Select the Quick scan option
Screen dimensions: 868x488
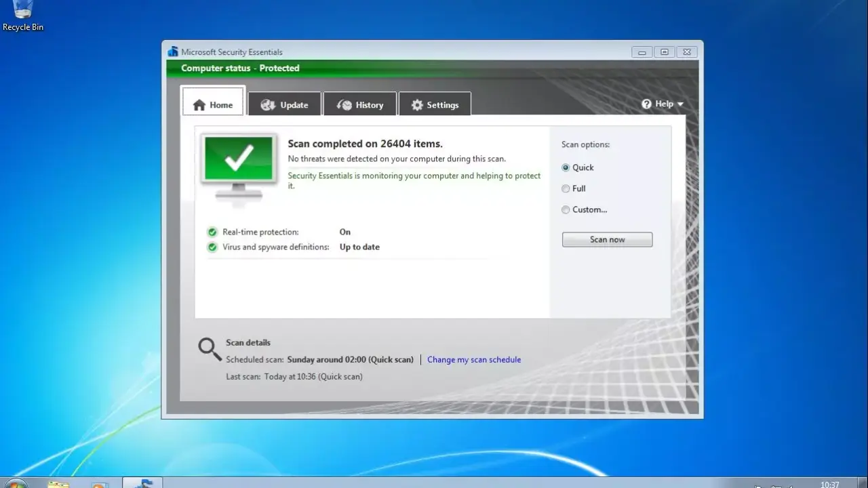click(566, 167)
